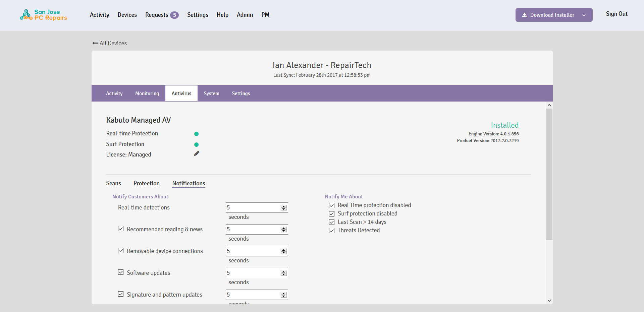Expand the Download Installer dropdown arrow
This screenshot has width=644, height=312.
(584, 15)
